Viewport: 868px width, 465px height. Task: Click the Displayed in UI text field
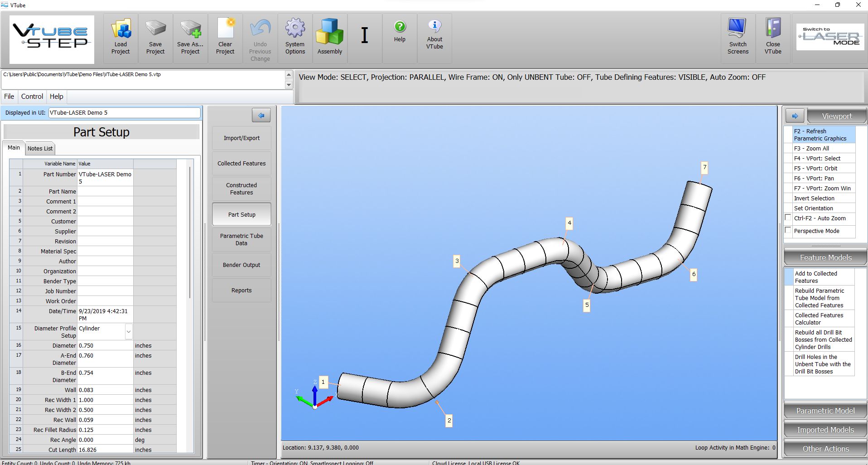124,113
